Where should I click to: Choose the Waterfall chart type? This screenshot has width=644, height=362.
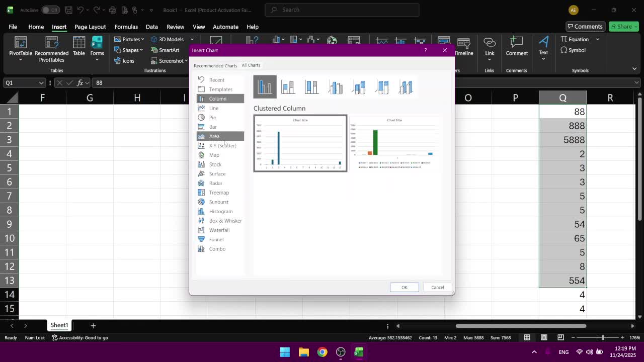[219, 230]
